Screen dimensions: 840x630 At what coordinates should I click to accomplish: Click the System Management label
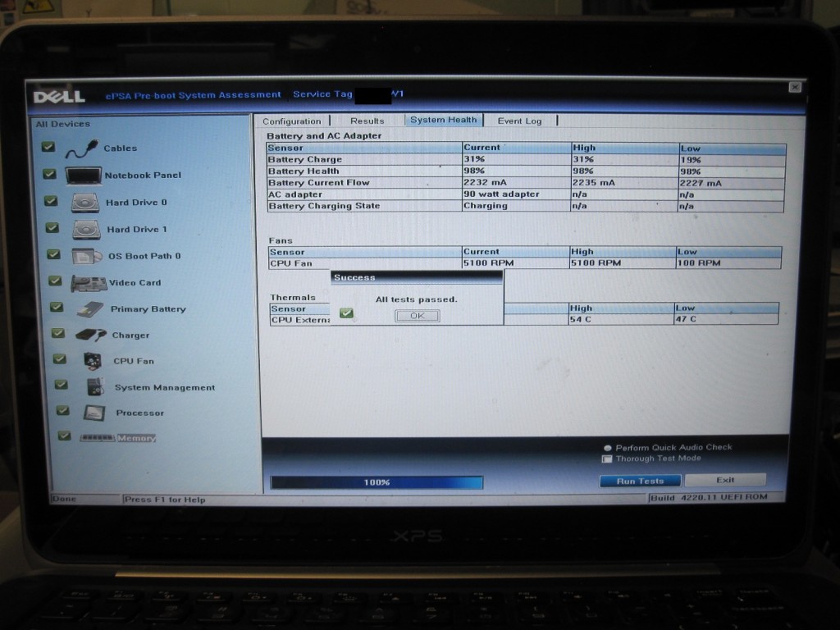click(x=165, y=387)
